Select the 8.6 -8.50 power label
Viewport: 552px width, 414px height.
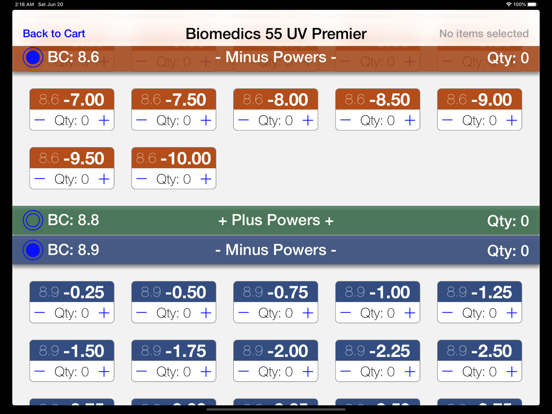(x=377, y=99)
